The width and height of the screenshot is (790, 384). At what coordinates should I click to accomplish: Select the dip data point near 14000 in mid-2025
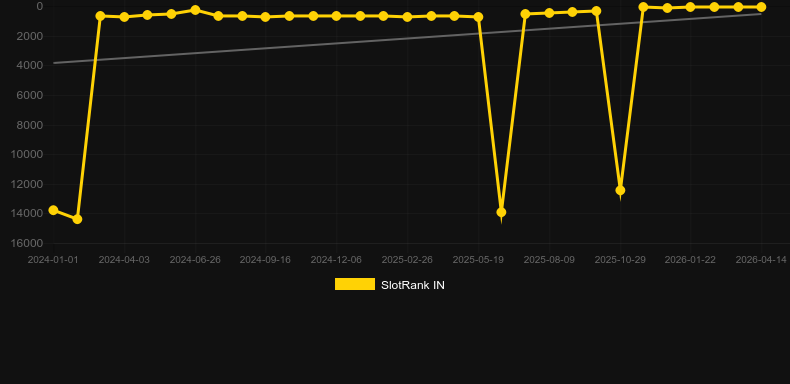pos(501,213)
